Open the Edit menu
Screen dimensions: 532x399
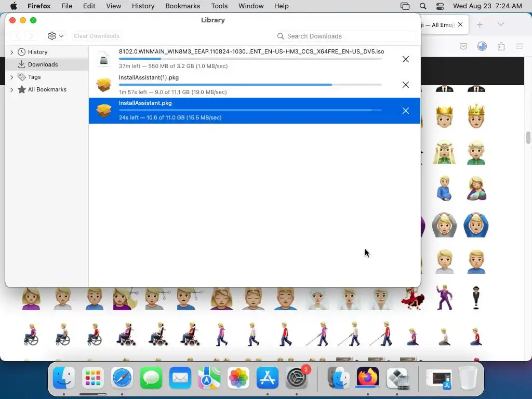tap(89, 6)
